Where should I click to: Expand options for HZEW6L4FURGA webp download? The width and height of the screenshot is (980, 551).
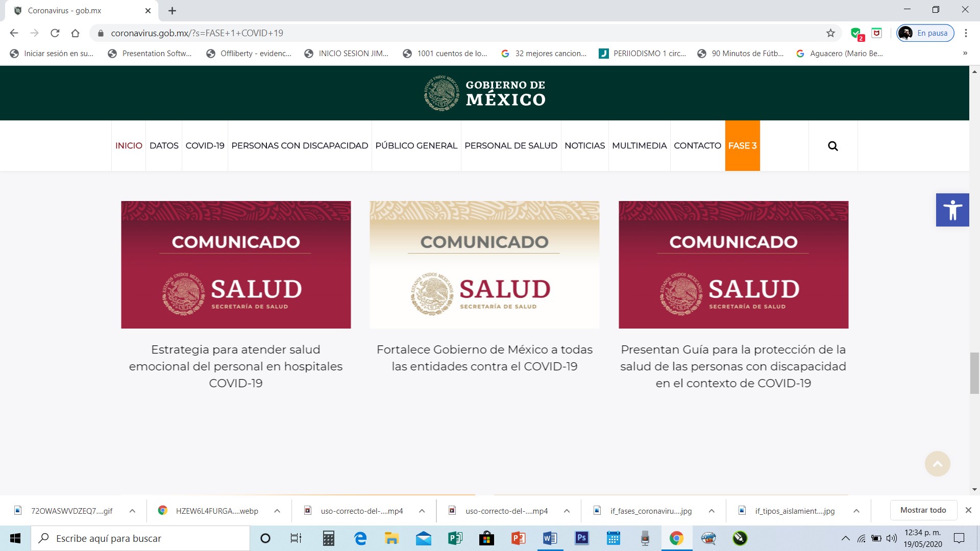pos(277,511)
